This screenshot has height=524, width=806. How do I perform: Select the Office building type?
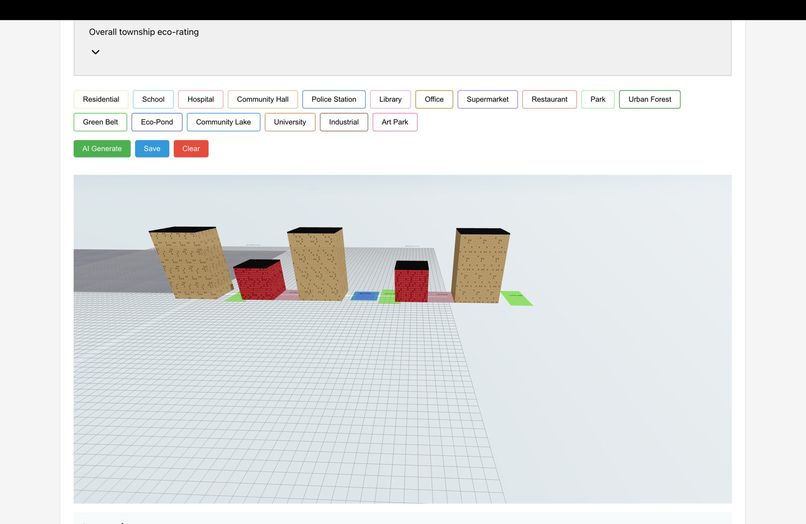[434, 99]
